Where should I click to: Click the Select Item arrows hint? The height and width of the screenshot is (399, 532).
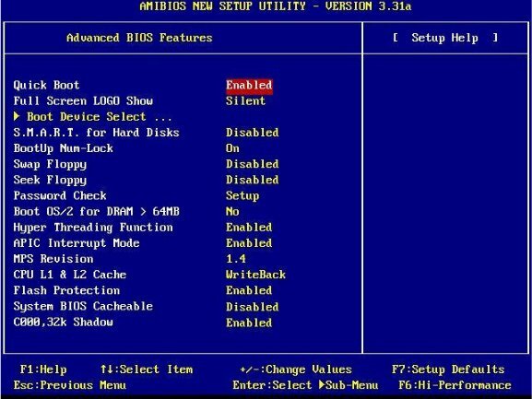click(x=147, y=370)
